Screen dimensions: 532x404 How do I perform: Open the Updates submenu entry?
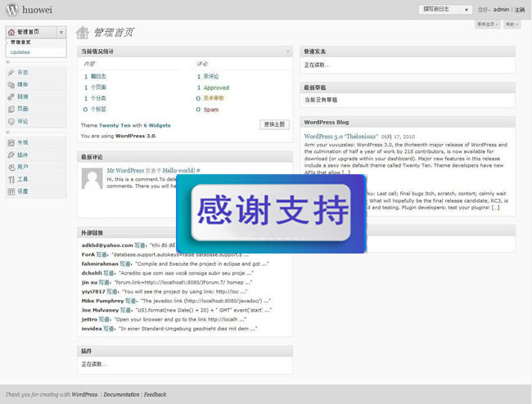20,52
